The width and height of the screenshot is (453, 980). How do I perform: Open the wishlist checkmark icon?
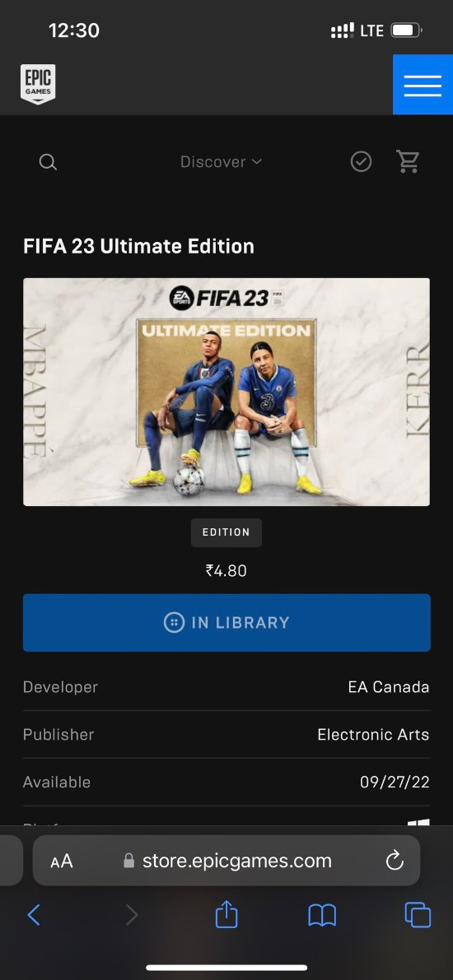point(361,162)
